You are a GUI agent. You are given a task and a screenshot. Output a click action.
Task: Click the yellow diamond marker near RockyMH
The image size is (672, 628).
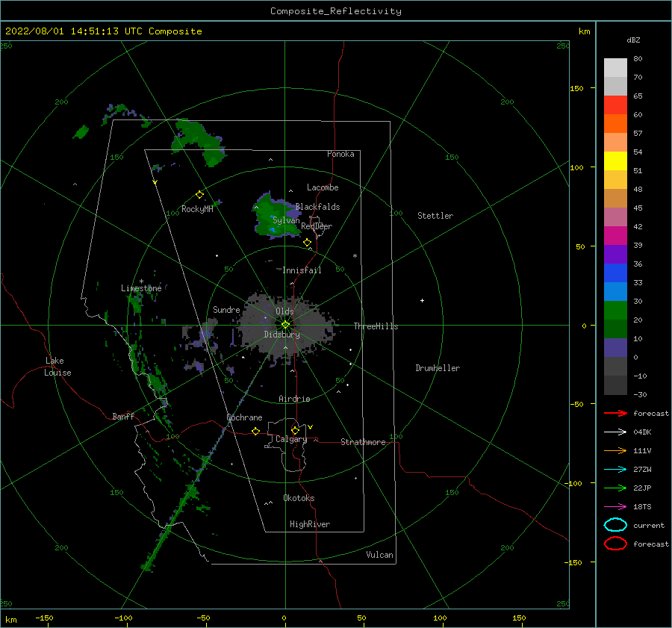point(199,195)
